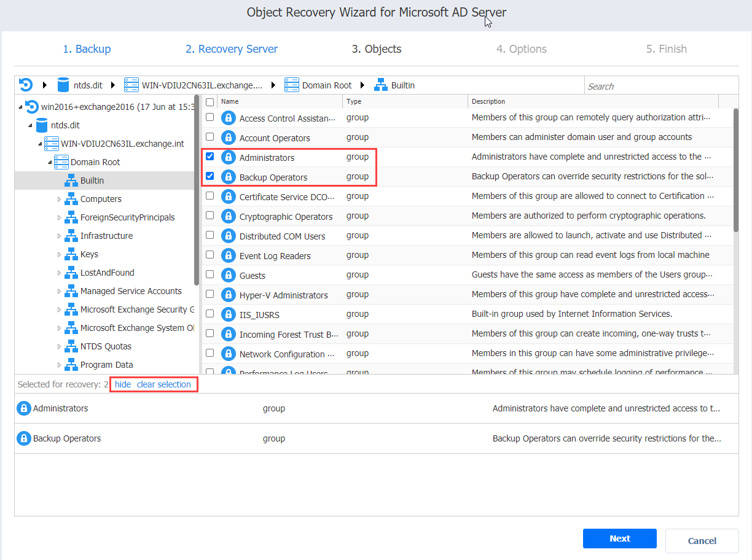Click the Backup Operators lock icon in selection pane
The height and width of the screenshot is (560, 752).
click(23, 438)
